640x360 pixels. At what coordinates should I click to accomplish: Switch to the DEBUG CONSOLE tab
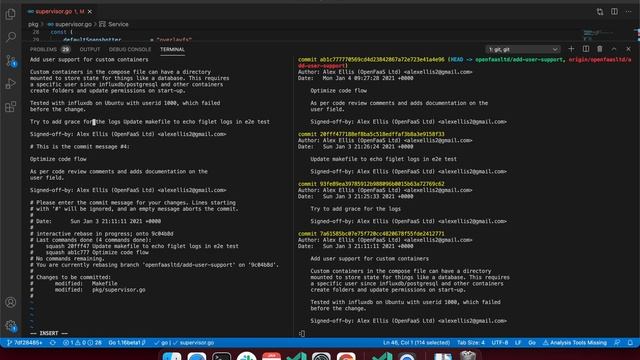(130, 49)
